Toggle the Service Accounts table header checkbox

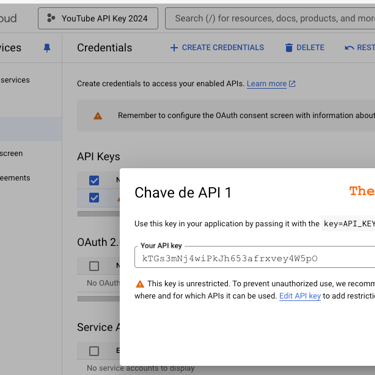tap(94, 351)
